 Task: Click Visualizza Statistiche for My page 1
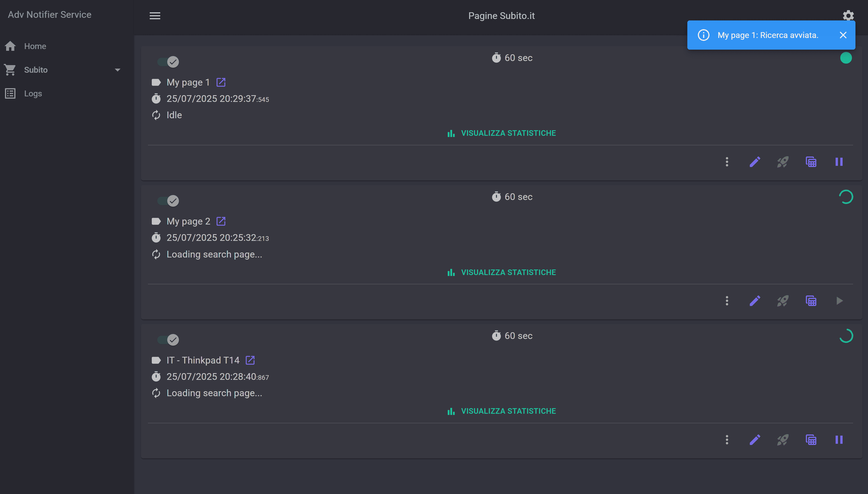[502, 133]
